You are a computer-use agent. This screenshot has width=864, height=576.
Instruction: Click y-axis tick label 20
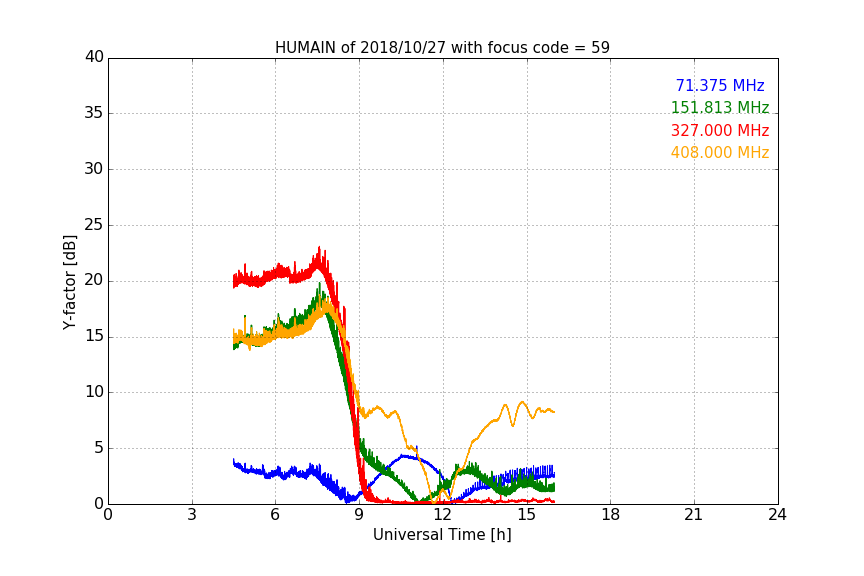94,280
